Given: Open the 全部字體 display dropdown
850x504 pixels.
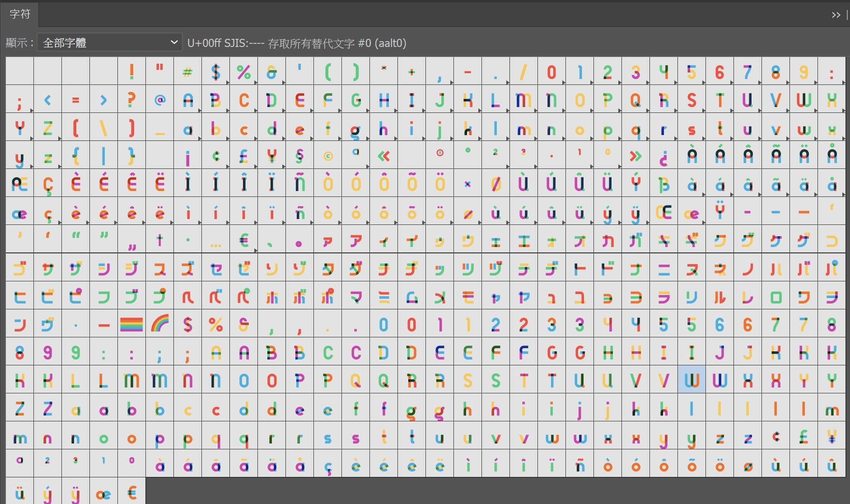Looking at the screenshot, I should point(110,42).
